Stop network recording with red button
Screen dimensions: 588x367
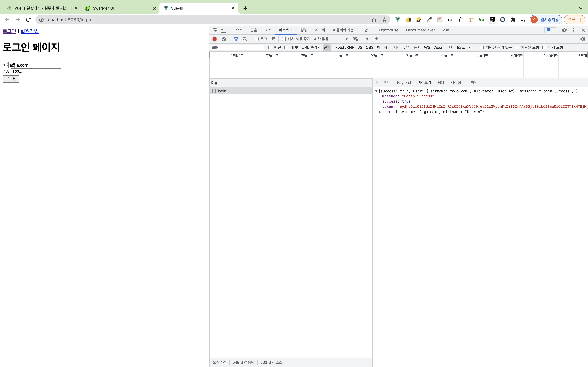point(215,39)
